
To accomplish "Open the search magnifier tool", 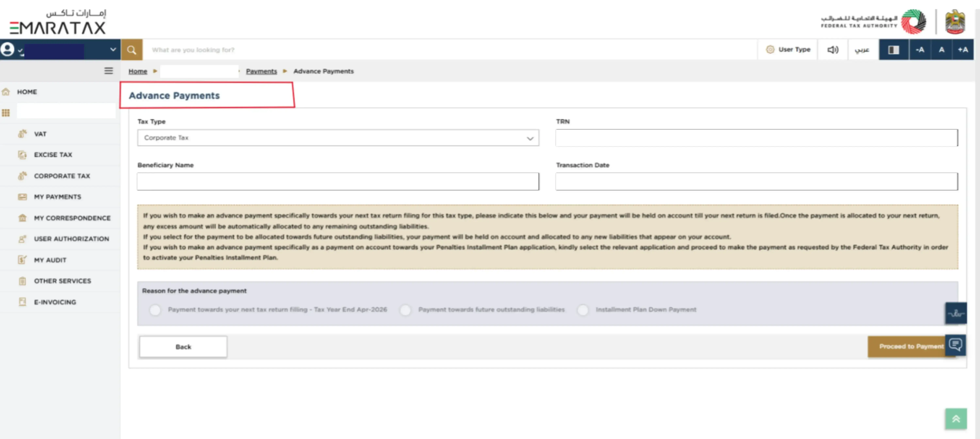I will (x=131, y=49).
